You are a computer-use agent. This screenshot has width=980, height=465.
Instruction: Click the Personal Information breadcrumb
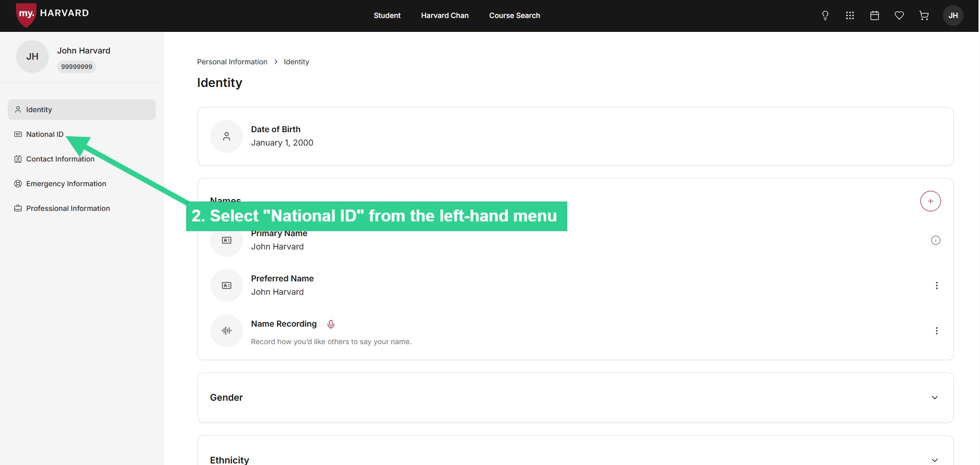(232, 62)
